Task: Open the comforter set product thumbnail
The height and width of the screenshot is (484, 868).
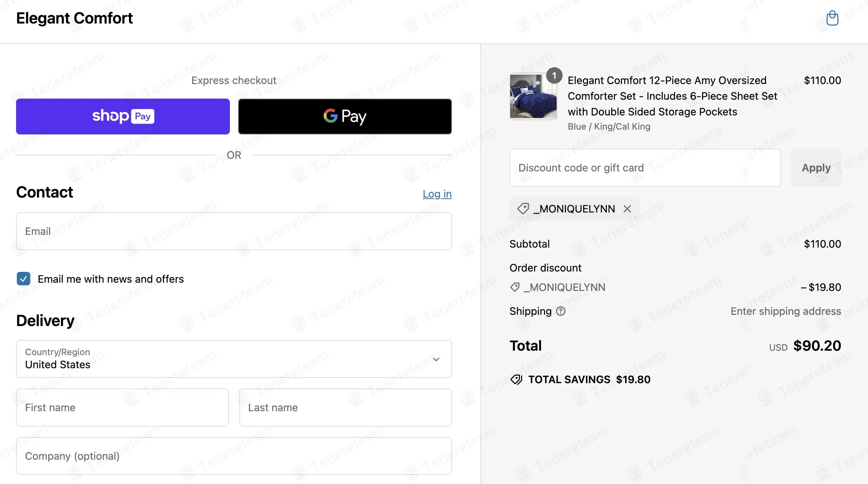Action: click(x=533, y=96)
